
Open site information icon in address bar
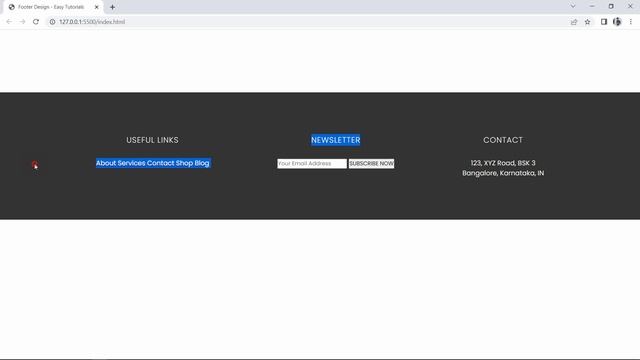point(52,22)
